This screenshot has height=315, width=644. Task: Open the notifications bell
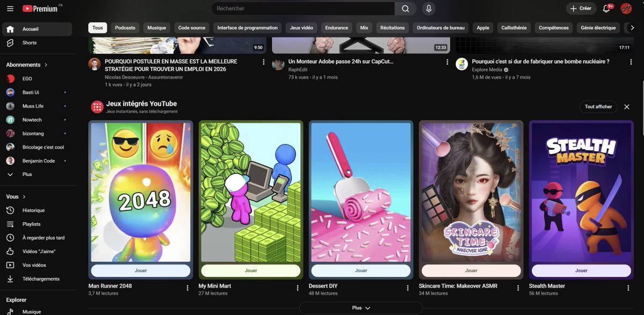pyautogui.click(x=606, y=9)
